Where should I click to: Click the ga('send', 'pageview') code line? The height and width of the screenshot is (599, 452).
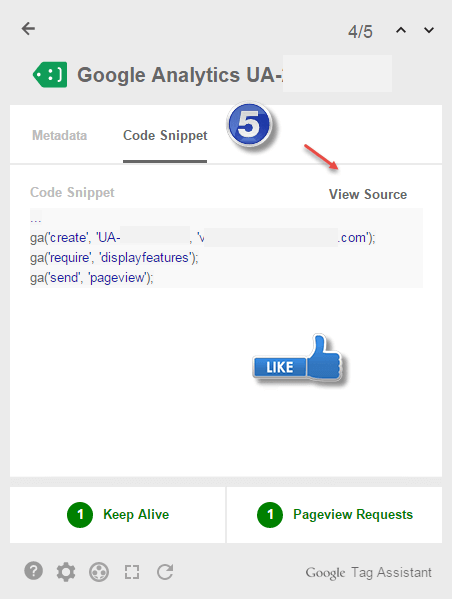[x=92, y=278]
